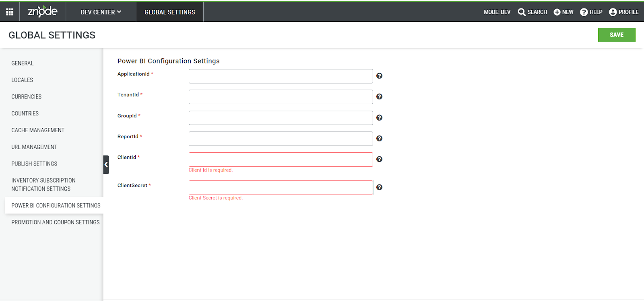This screenshot has width=644, height=301.
Task: Click the Global Settings page title
Action: point(52,35)
